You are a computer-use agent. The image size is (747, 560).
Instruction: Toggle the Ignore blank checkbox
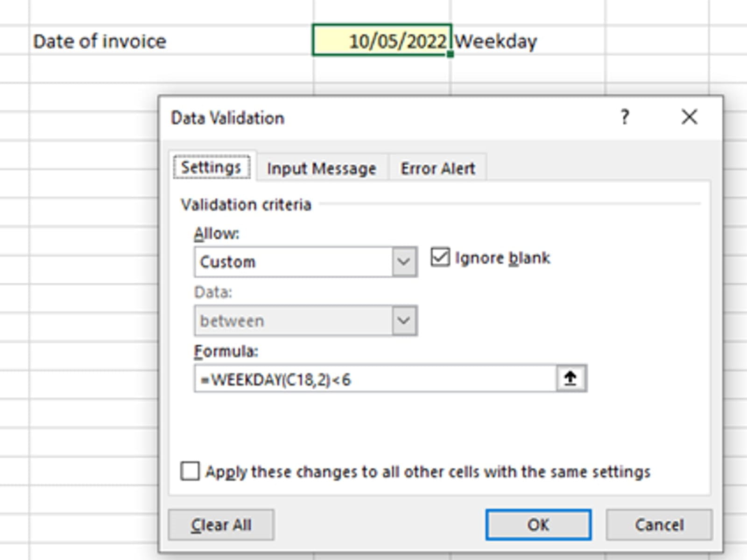click(440, 258)
